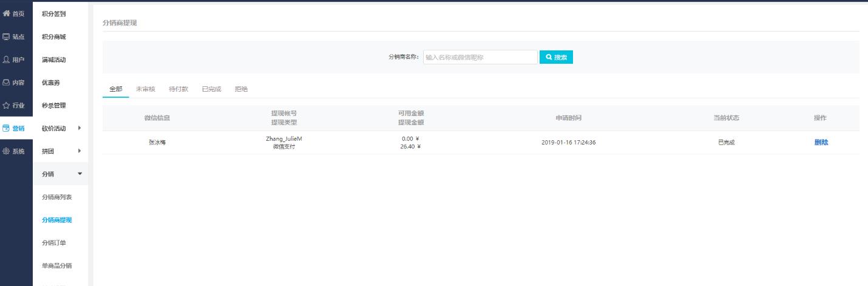This screenshot has height=286, width=868.
Task: Collapse the 分销 submenu arrow
Action: pos(80,174)
